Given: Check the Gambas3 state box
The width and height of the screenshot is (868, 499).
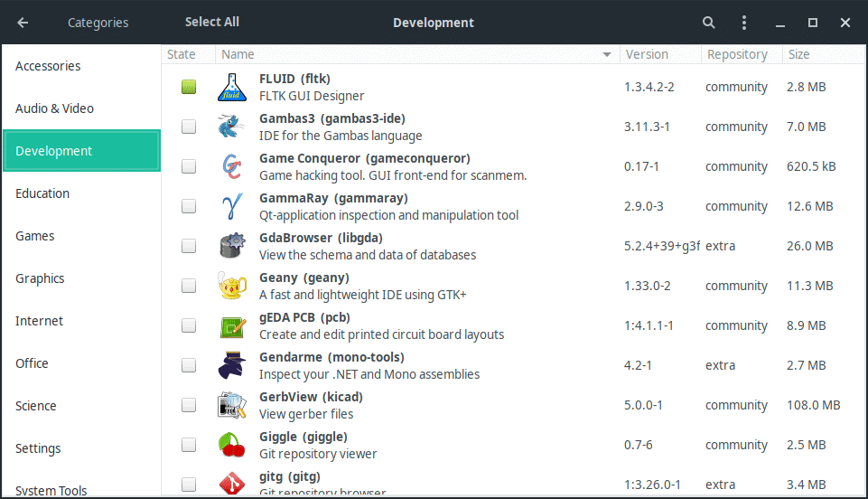Looking at the screenshot, I should coord(189,127).
